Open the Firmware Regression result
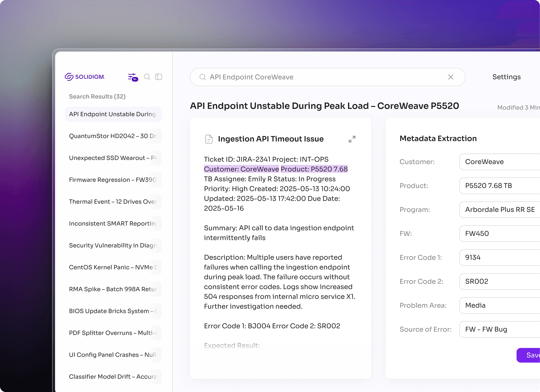The height and width of the screenshot is (392, 540). coord(113,180)
